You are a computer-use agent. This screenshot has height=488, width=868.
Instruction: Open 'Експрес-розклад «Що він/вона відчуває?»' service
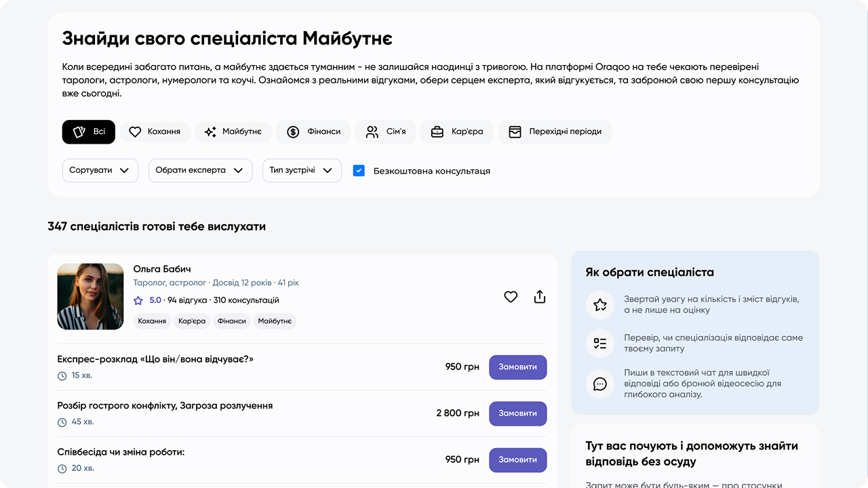coord(155,359)
